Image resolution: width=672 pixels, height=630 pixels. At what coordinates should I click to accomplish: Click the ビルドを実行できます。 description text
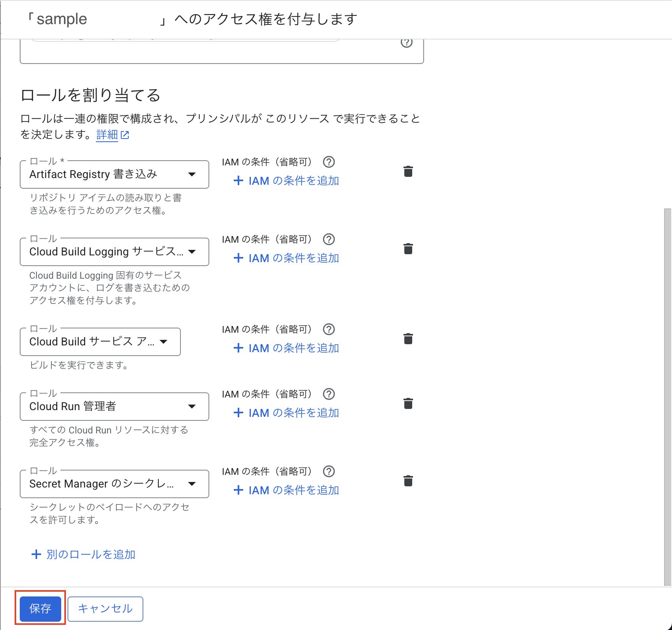pos(79,365)
